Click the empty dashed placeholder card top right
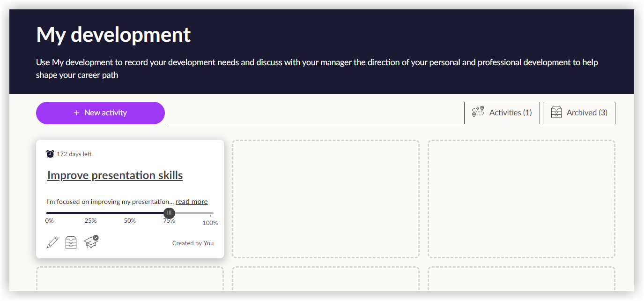 [521, 199]
